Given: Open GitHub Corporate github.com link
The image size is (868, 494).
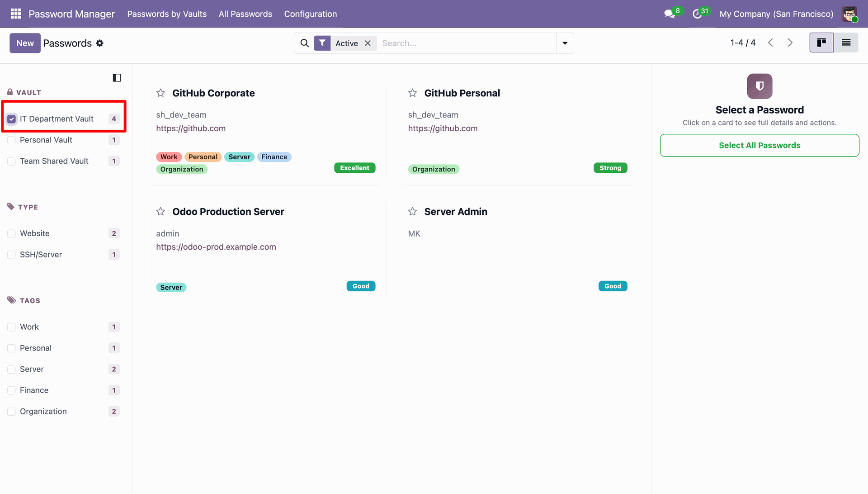Looking at the screenshot, I should point(191,128).
